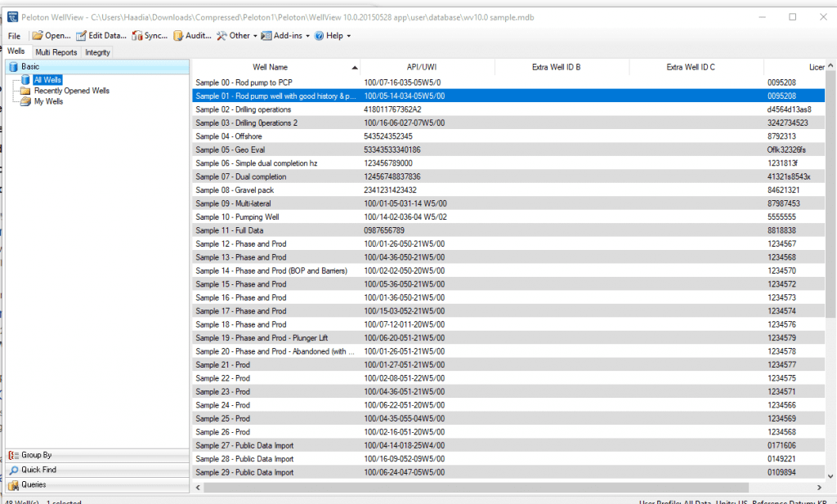Open the Recently Opened Wells folder

26,91
